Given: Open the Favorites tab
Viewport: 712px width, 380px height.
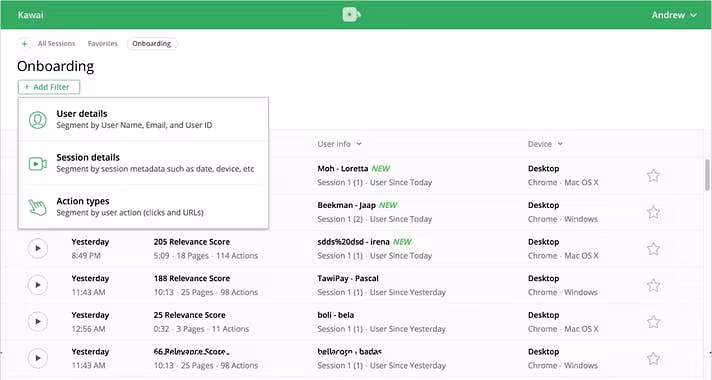Looking at the screenshot, I should click(102, 44).
